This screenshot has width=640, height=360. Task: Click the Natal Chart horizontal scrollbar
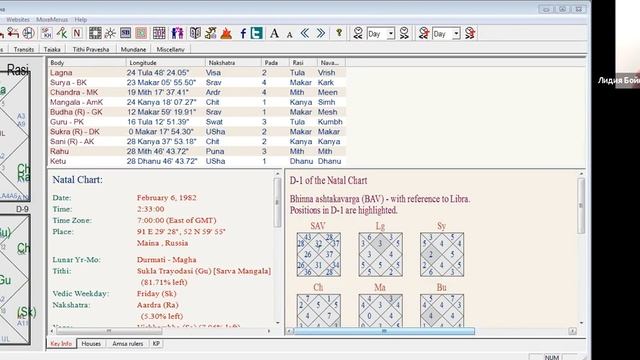click(x=160, y=331)
